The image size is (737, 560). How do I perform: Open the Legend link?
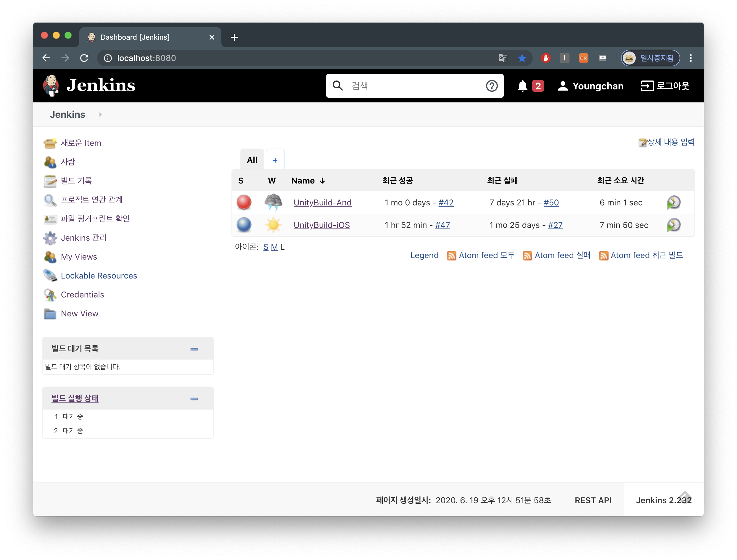click(x=424, y=255)
